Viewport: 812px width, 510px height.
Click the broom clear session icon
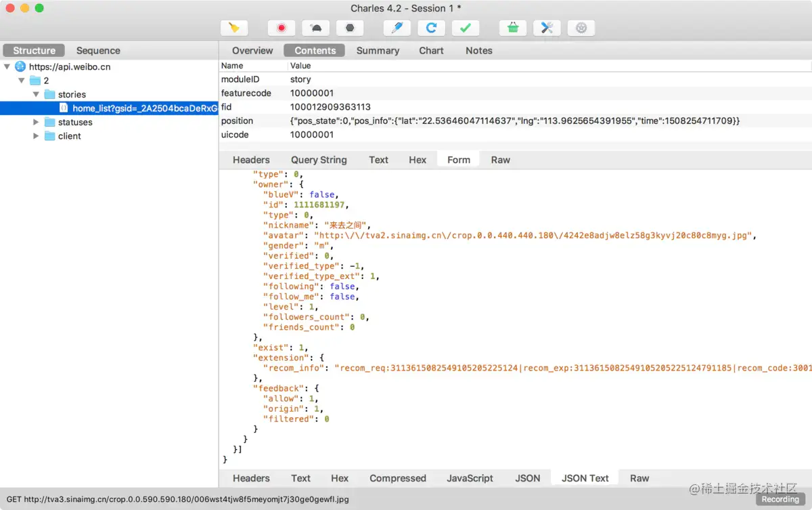(233, 28)
